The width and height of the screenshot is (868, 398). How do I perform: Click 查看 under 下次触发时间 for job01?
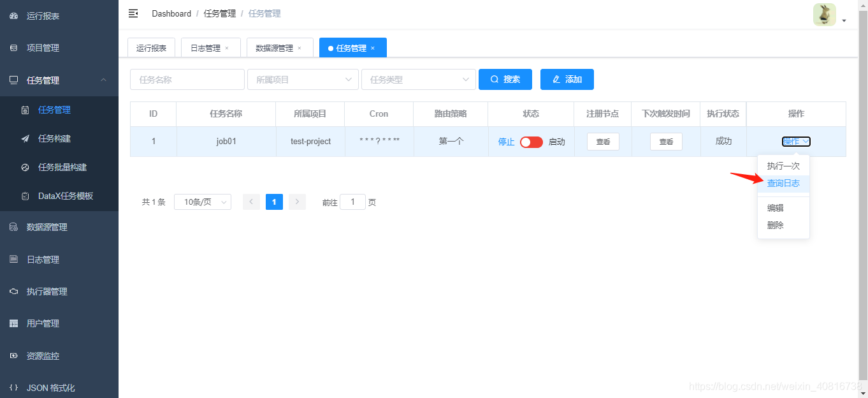pyautogui.click(x=666, y=142)
